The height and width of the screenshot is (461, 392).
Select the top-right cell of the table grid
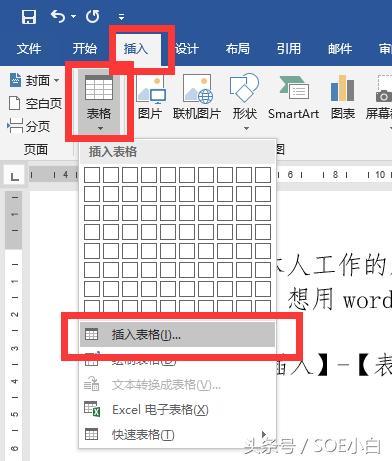(x=263, y=175)
